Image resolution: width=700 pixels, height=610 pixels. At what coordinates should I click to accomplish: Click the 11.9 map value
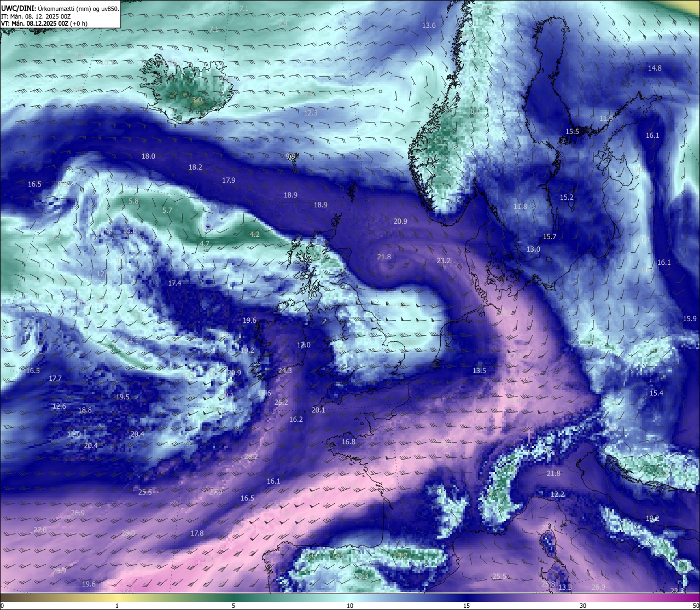point(606,118)
